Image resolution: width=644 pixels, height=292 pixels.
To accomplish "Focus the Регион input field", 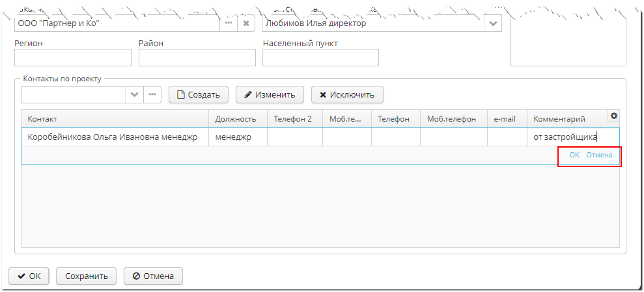I will 72,58.
